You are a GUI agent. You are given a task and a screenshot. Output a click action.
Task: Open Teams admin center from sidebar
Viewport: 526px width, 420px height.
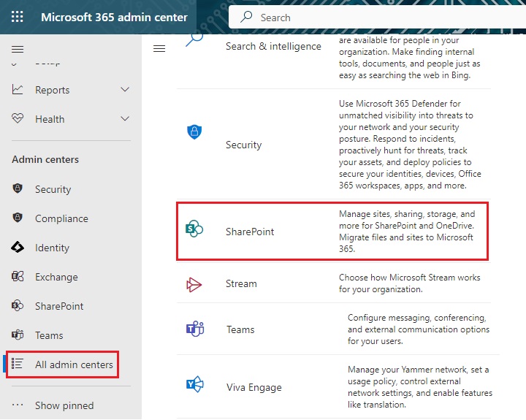(49, 335)
